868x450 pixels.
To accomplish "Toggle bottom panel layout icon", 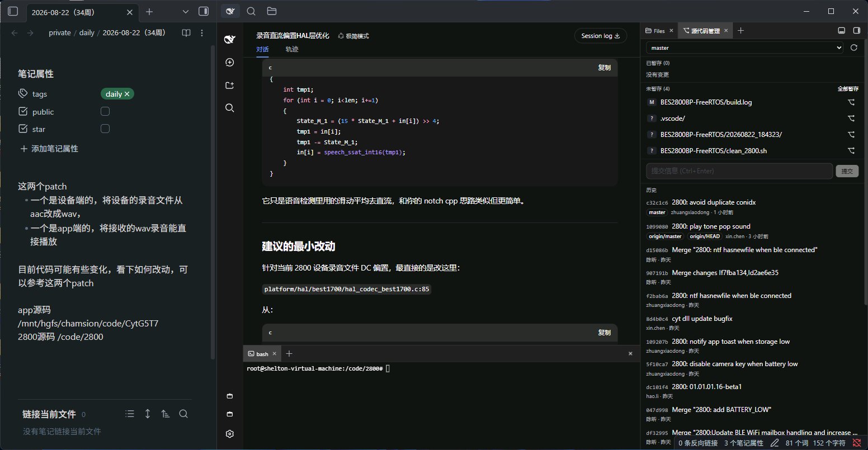I will click(x=841, y=31).
